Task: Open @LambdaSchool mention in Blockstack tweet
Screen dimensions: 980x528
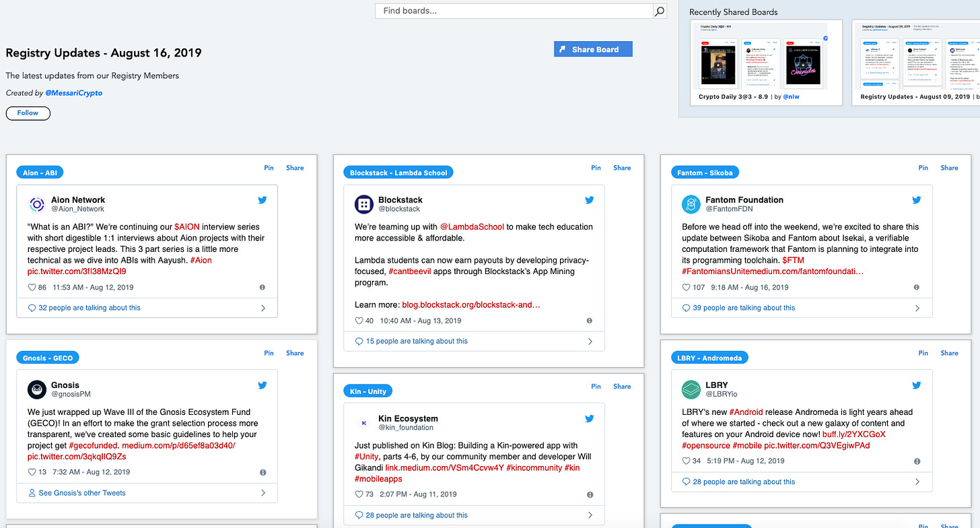Action: [472, 227]
